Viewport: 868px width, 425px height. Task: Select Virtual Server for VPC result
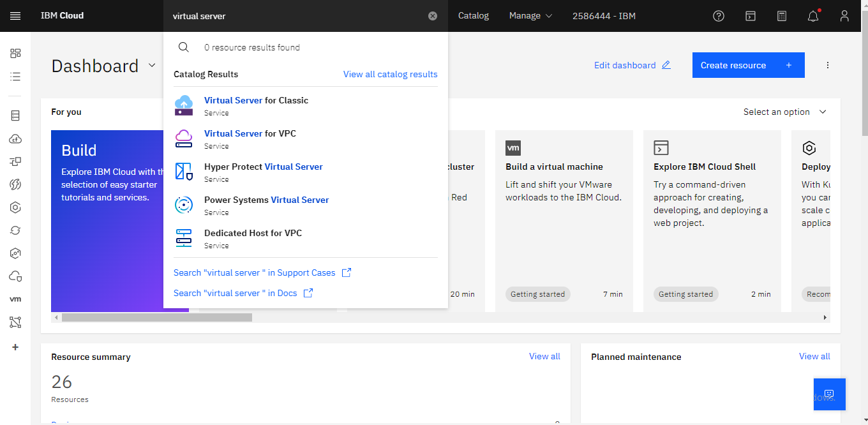(250, 134)
